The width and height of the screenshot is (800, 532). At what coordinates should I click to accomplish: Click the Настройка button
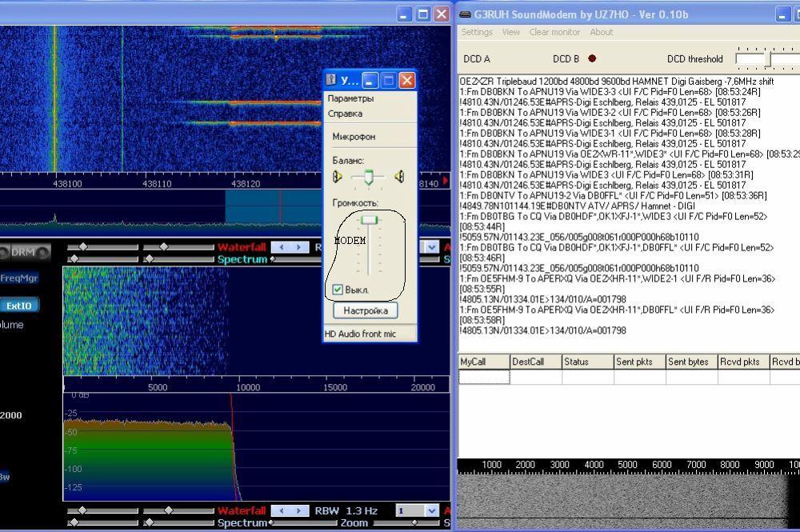(x=366, y=310)
